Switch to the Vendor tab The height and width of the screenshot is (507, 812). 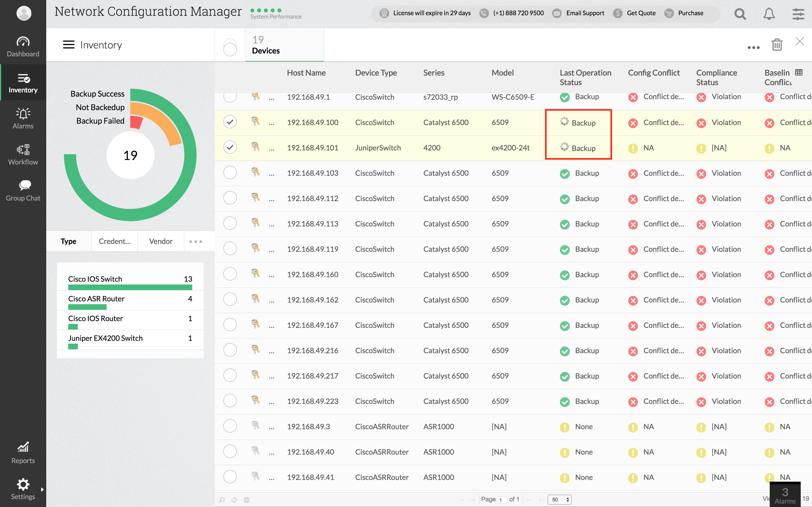click(161, 241)
